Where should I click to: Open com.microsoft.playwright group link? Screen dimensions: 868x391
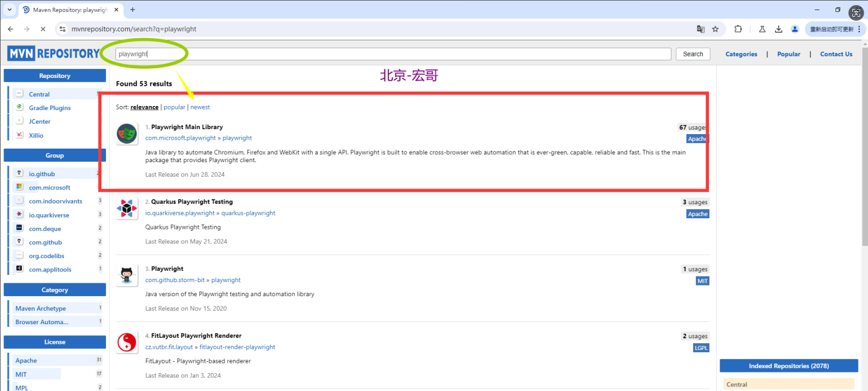pos(180,138)
